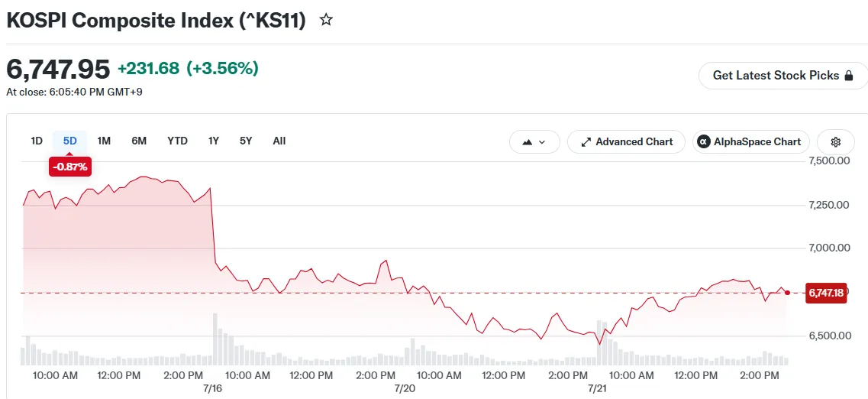Select the 1Y time range
868x399 pixels.
click(x=214, y=141)
